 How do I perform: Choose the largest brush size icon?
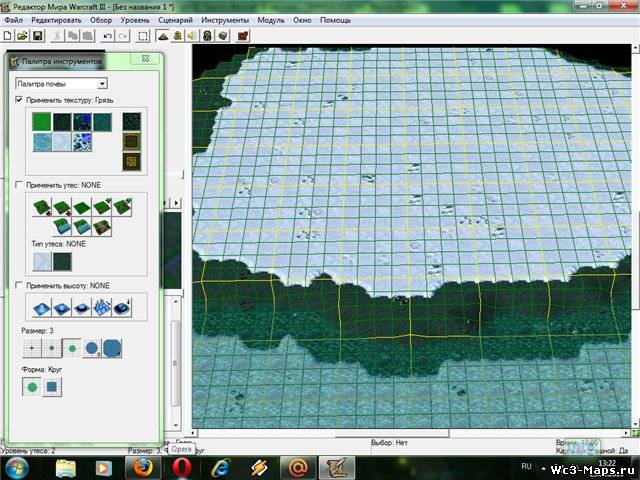point(112,349)
